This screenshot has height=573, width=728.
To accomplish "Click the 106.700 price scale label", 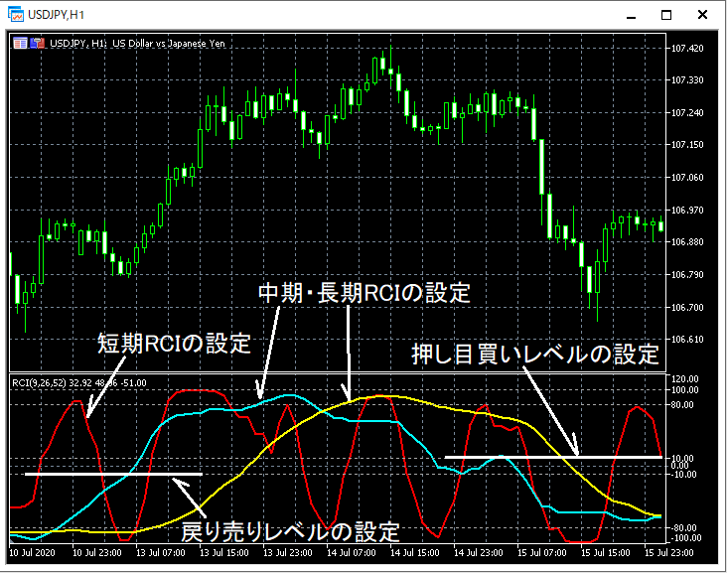I will pyautogui.click(x=687, y=308).
